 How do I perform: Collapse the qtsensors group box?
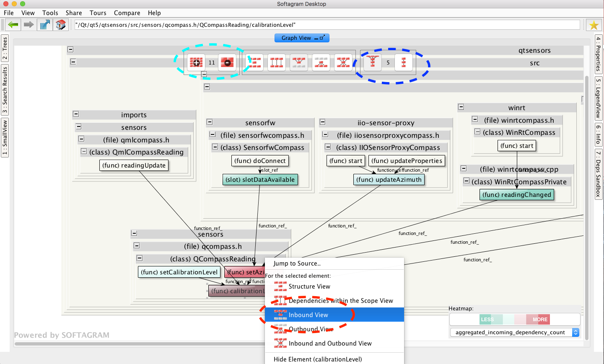(71, 49)
